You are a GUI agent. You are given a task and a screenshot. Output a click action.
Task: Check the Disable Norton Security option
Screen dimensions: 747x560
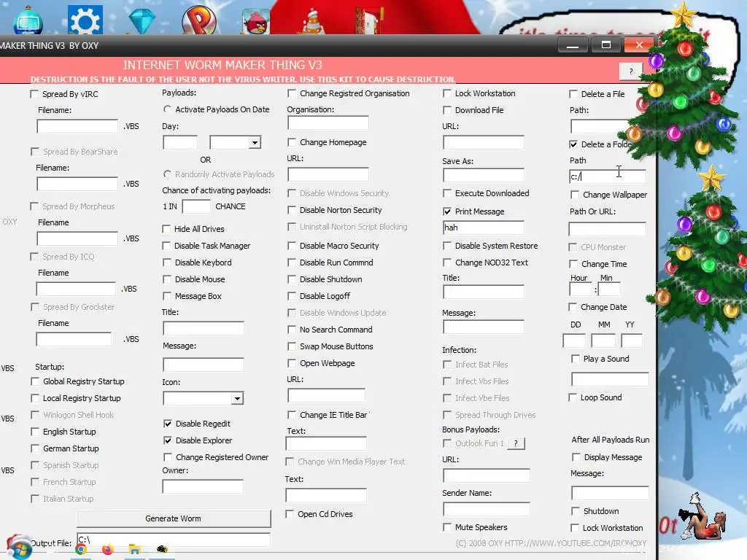(292, 210)
